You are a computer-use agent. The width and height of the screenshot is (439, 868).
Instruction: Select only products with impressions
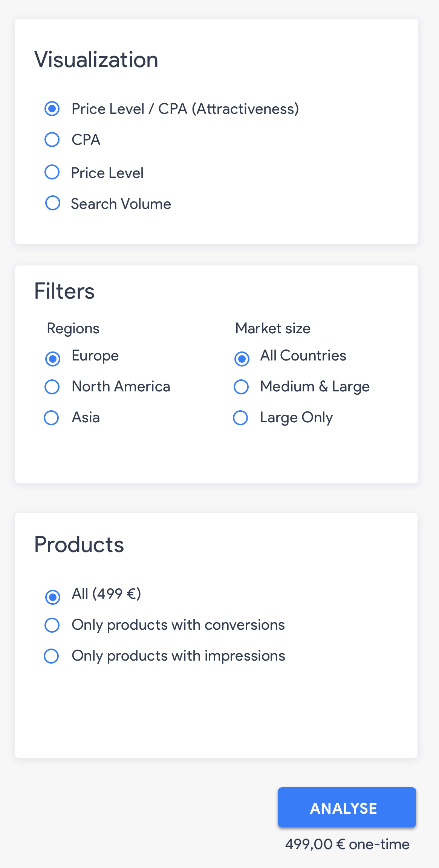click(x=52, y=656)
